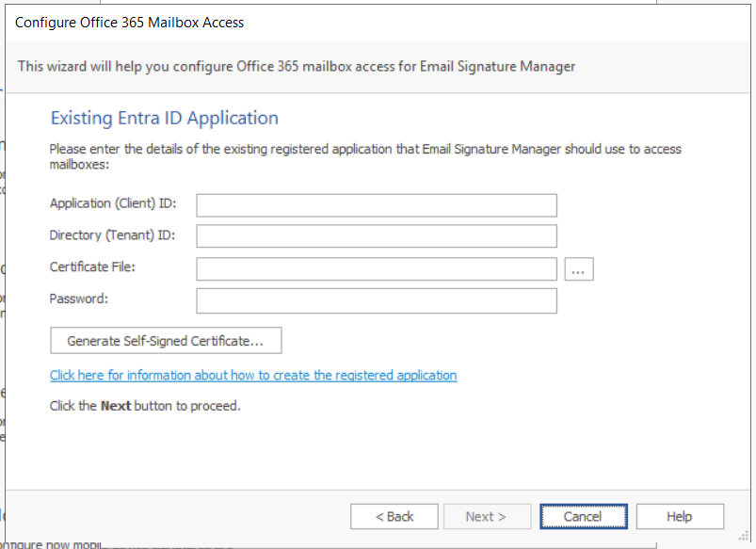Screen dimensions: 756x549
Task: Click the Next button
Action: [487, 517]
